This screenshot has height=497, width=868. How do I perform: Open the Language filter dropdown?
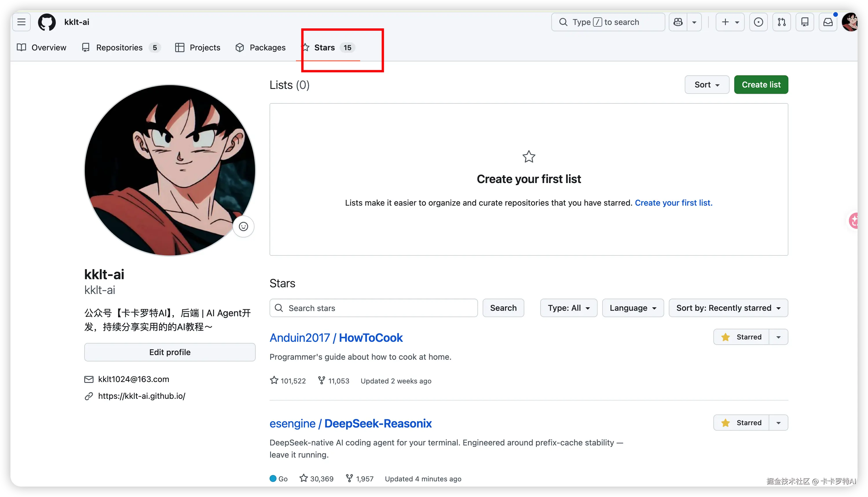(x=633, y=308)
